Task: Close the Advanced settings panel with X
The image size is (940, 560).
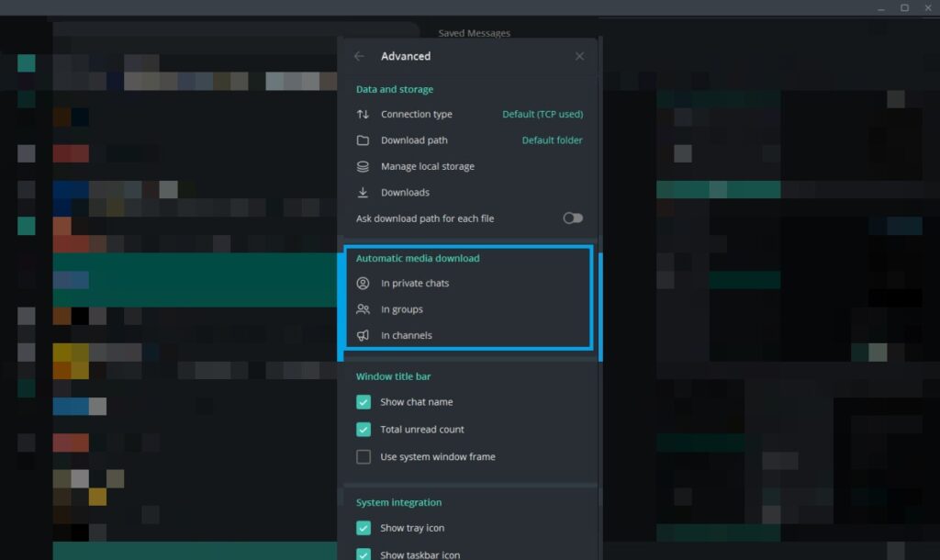Action: (579, 56)
